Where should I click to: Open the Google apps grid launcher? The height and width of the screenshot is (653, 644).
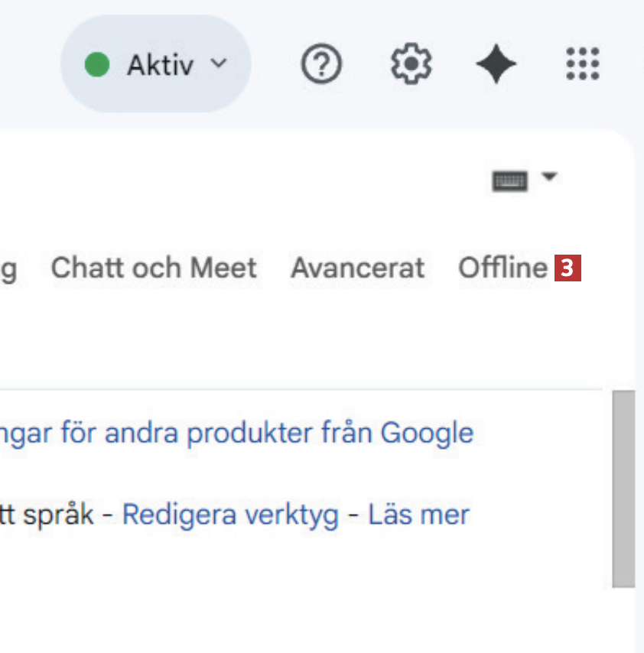[x=583, y=64]
